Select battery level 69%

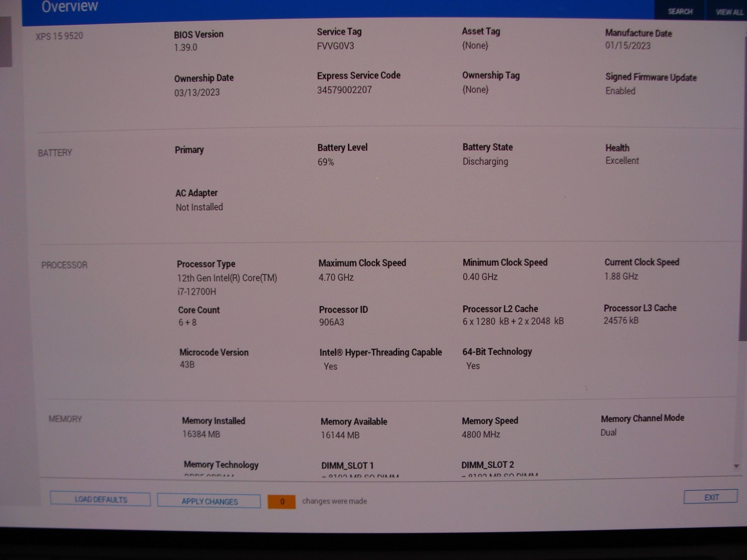(326, 162)
